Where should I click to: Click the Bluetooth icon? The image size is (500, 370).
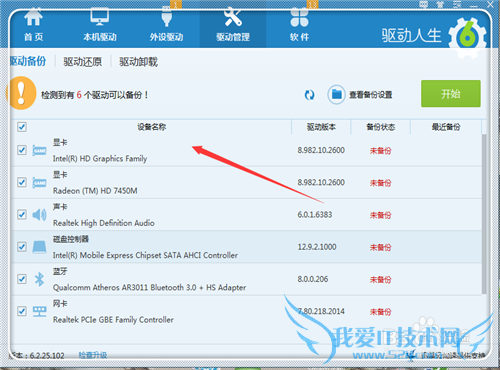point(39,279)
